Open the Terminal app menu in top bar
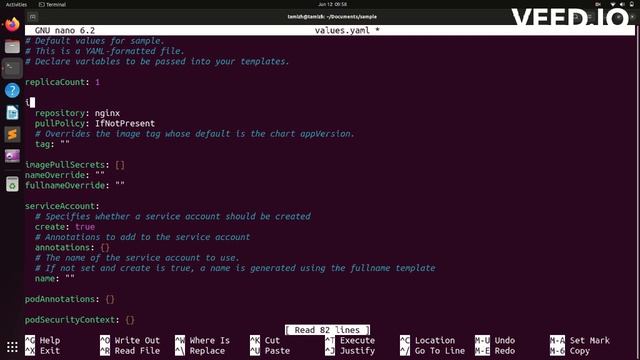640x360 pixels. click(52, 4)
